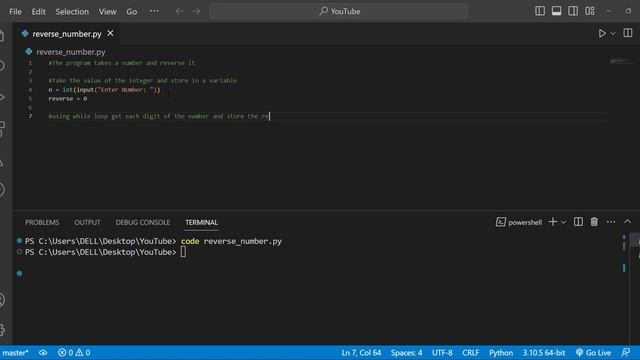
Task: Toggle the bottom panel layout icon
Action: tap(556, 11)
